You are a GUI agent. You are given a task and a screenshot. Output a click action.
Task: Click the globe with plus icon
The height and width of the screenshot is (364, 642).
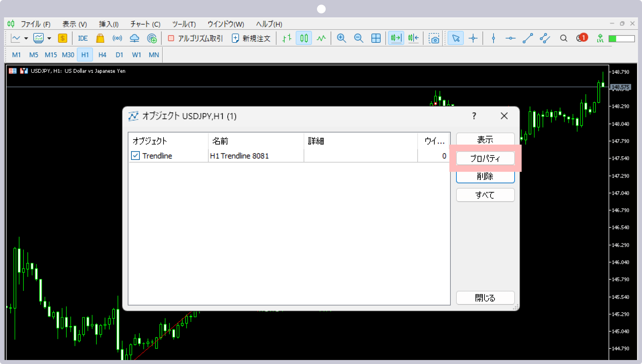(x=152, y=38)
